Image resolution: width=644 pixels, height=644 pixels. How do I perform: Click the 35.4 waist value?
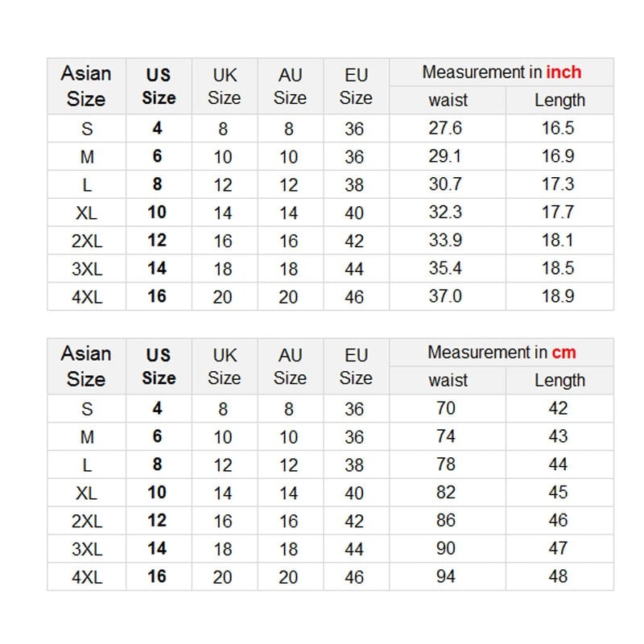[x=445, y=268]
